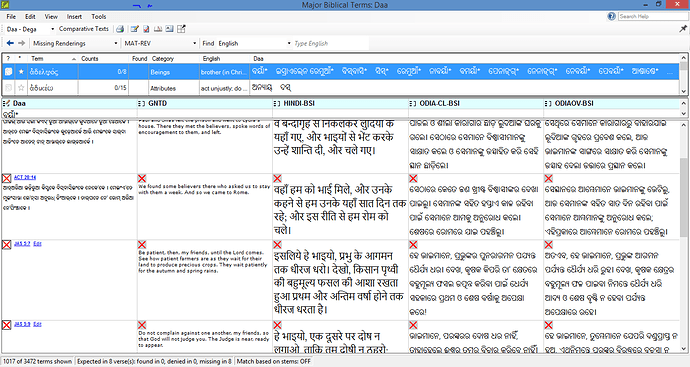Viewport: 690px width, 367px height.
Task: Open the Daa - Dega project dropdown
Action: [52, 29]
